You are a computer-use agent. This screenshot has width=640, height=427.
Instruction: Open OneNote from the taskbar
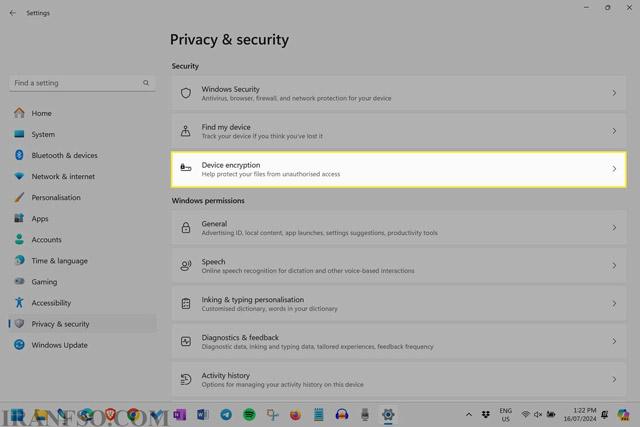click(x=180, y=415)
